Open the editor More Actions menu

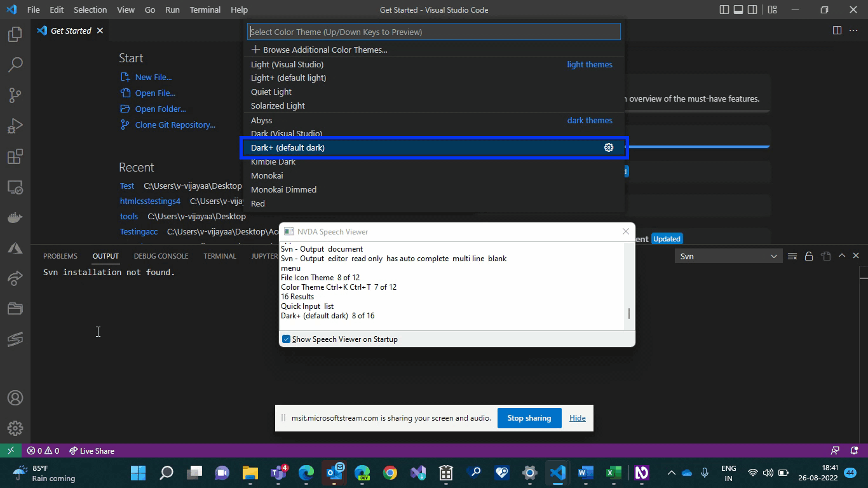pos(854,30)
